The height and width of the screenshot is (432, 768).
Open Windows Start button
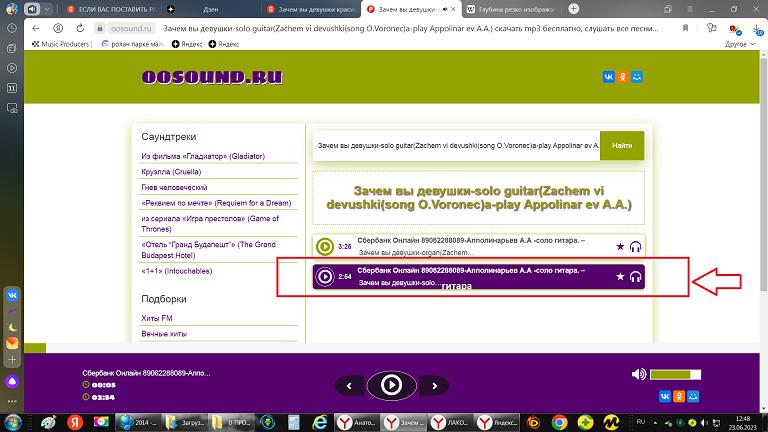tap(12, 422)
